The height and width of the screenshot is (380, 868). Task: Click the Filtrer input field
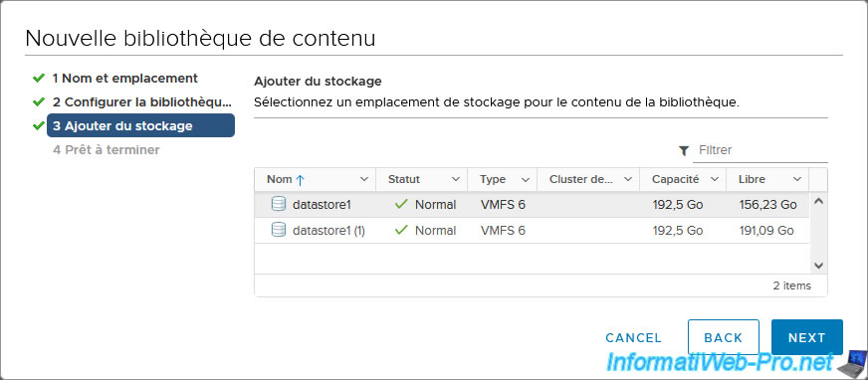[x=760, y=150]
